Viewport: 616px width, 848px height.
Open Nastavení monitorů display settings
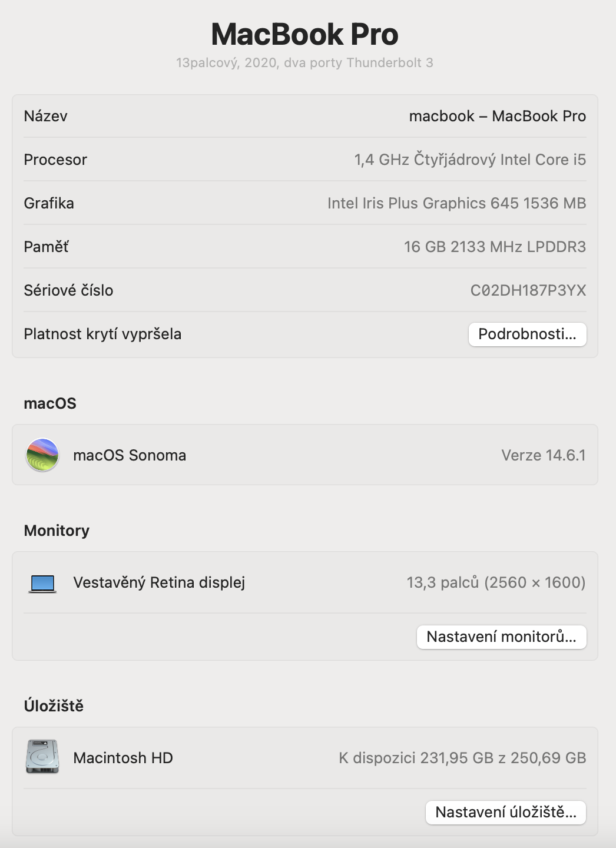pyautogui.click(x=501, y=637)
